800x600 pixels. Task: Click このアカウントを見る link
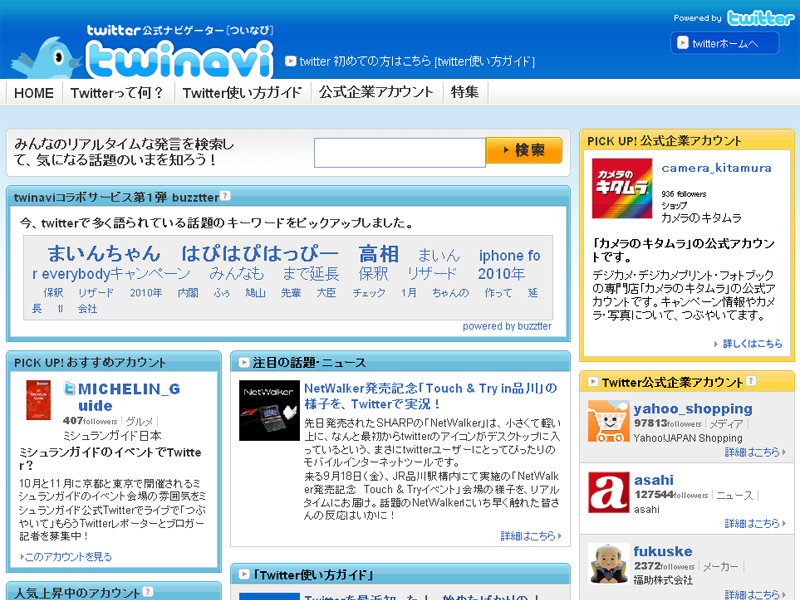click(x=68, y=556)
